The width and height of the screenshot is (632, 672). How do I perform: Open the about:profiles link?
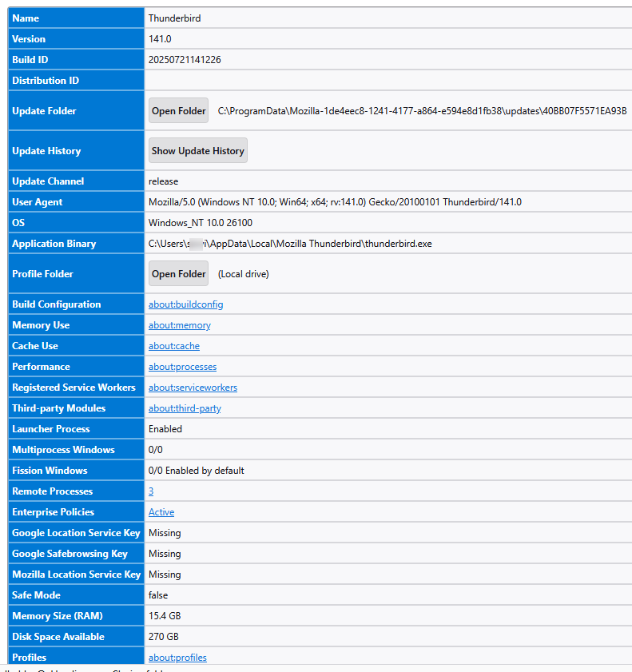pos(177,658)
